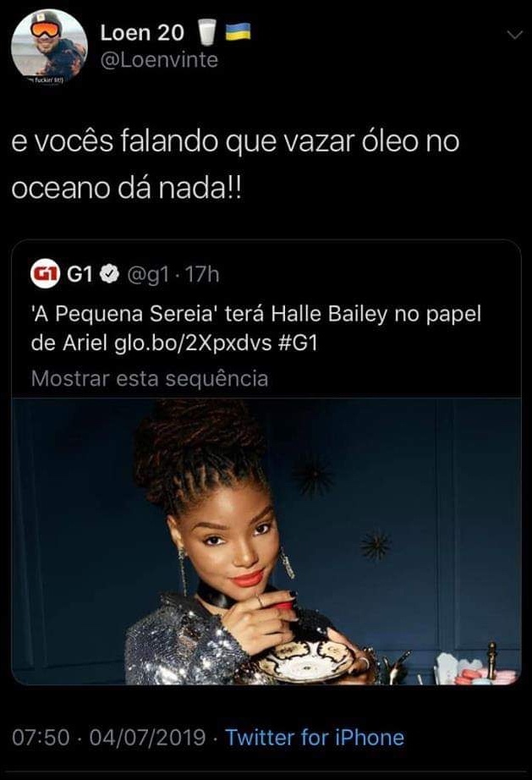Open Loen 20's profile avatar
The image size is (532, 780).
pyautogui.click(x=49, y=47)
